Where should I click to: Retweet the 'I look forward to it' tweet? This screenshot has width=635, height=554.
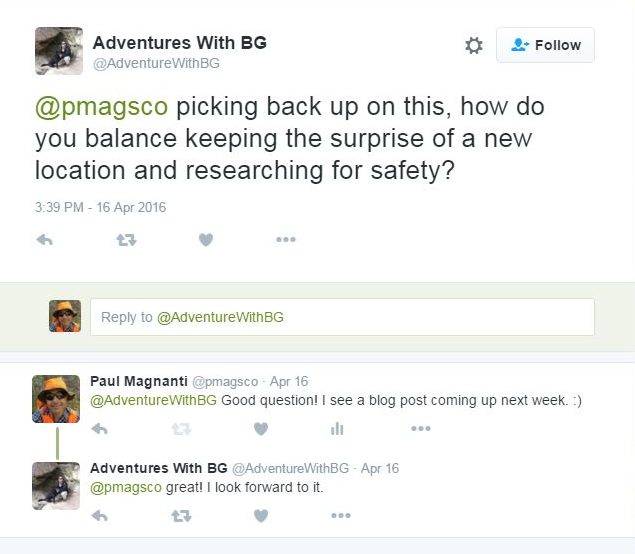pyautogui.click(x=181, y=515)
